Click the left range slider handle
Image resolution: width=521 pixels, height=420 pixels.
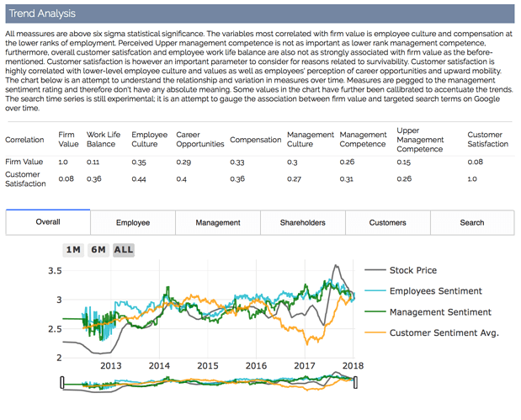click(62, 382)
